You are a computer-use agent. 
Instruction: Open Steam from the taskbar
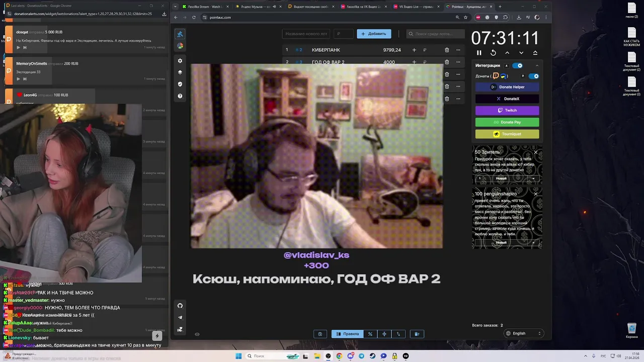coord(372,356)
